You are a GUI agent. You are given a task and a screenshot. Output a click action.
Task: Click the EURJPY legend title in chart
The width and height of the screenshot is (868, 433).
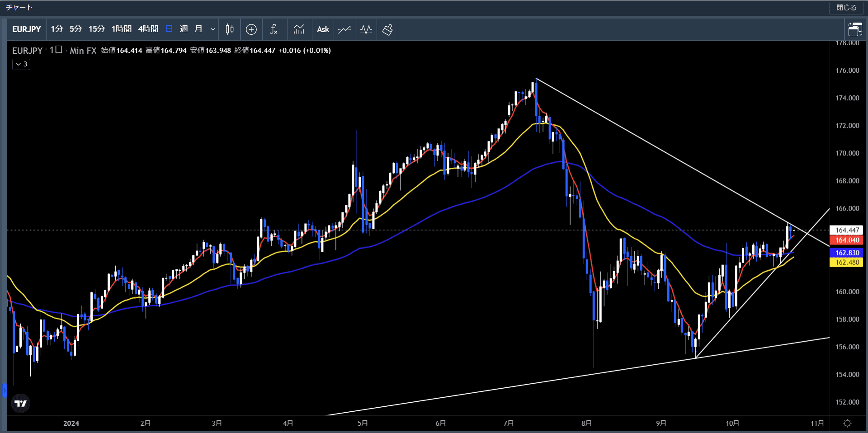click(x=27, y=51)
